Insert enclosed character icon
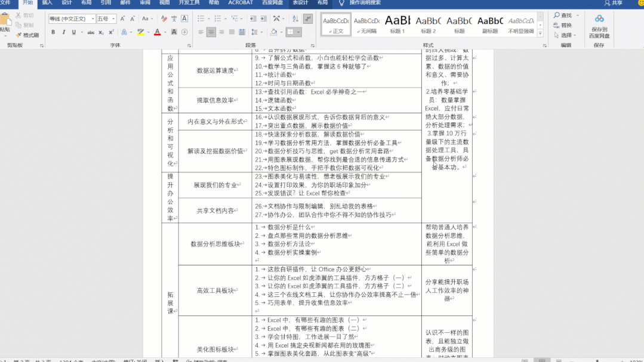The image size is (644, 362). coord(184,32)
